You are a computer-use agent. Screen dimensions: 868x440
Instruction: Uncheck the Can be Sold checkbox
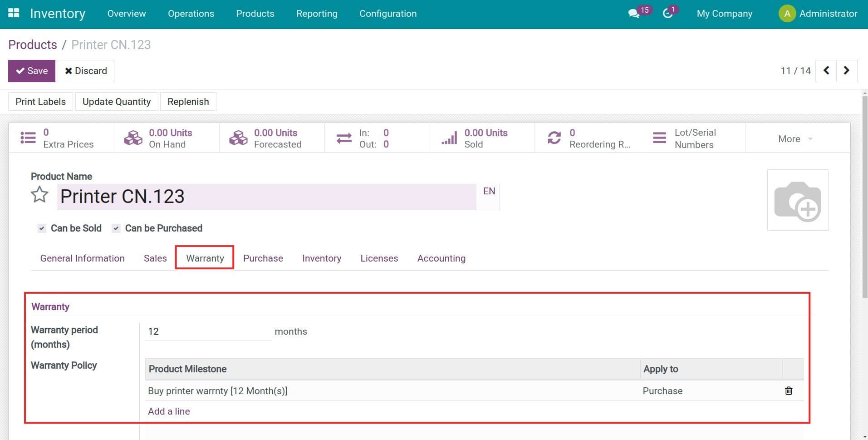tap(42, 228)
